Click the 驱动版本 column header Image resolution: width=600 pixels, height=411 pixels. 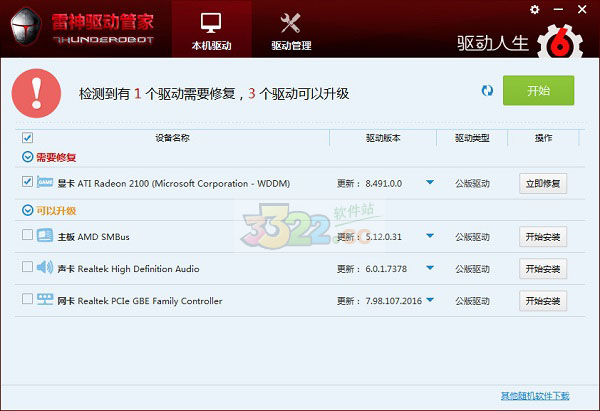click(383, 138)
